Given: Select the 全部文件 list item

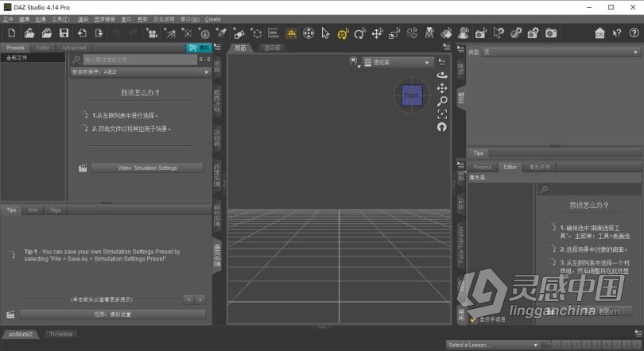Looking at the screenshot, I should tap(33, 58).
